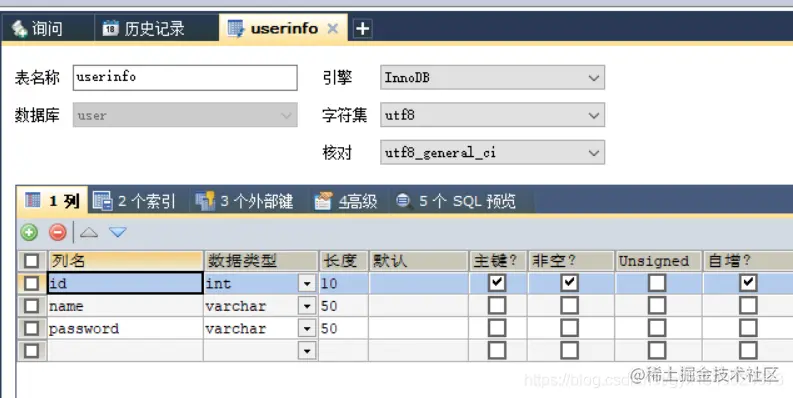Enable 自增 auto-increment for password

[x=748, y=328]
